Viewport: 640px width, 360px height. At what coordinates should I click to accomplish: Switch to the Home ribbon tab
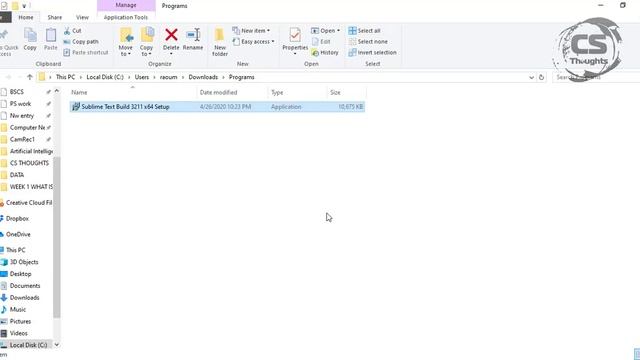[x=26, y=18]
